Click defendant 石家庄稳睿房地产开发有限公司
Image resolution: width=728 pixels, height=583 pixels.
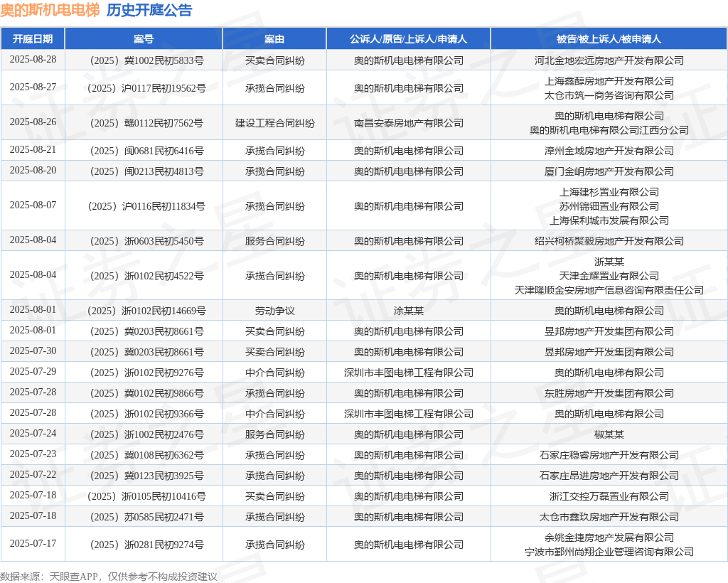[x=609, y=455]
